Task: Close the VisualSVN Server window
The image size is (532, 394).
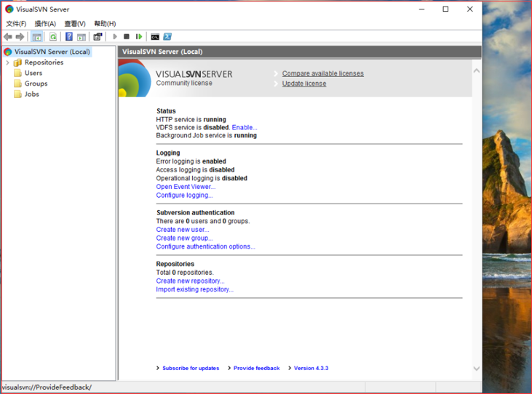Action: pyautogui.click(x=470, y=9)
